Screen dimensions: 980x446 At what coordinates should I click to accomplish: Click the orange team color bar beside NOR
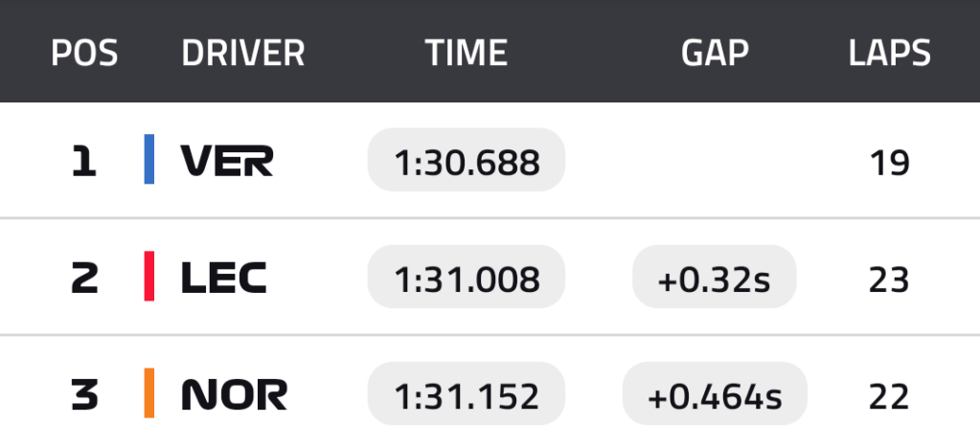pos(149,393)
